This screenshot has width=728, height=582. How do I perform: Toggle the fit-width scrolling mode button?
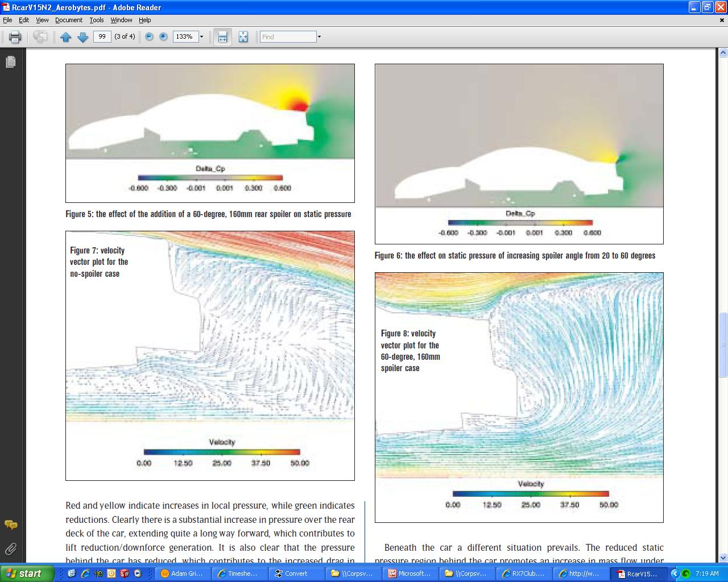pos(222,37)
